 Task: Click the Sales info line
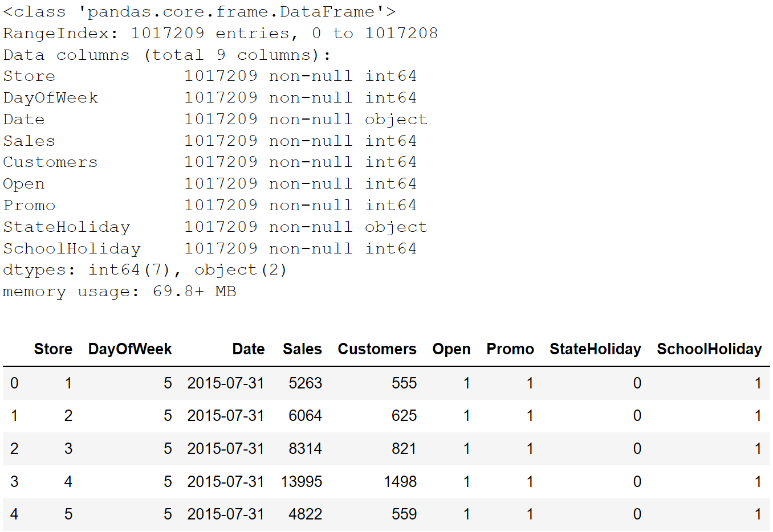[x=210, y=141]
